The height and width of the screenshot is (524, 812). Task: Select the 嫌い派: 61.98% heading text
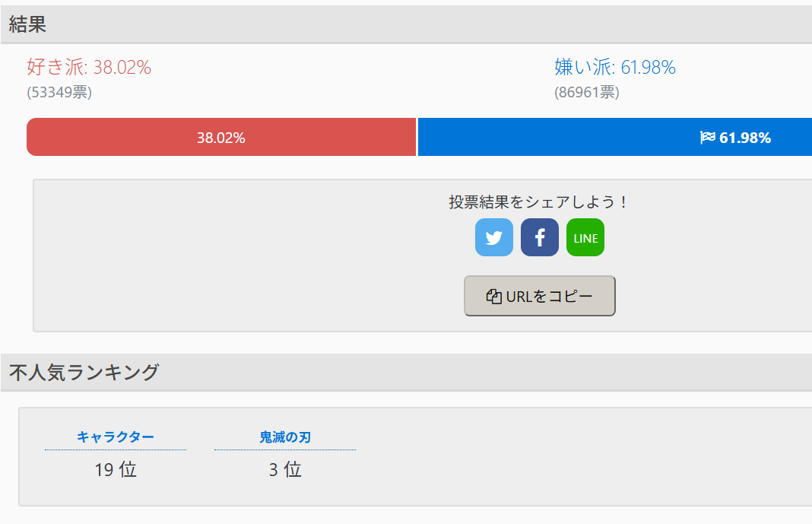click(x=615, y=67)
